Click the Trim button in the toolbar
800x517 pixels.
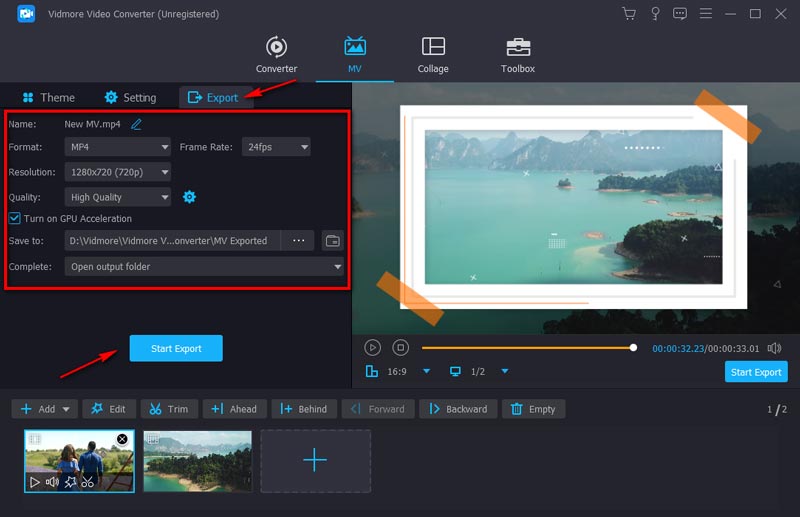[168, 409]
